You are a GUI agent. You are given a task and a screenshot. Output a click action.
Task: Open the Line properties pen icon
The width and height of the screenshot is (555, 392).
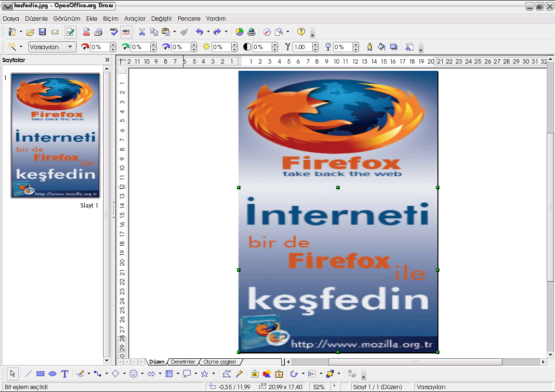(x=370, y=47)
